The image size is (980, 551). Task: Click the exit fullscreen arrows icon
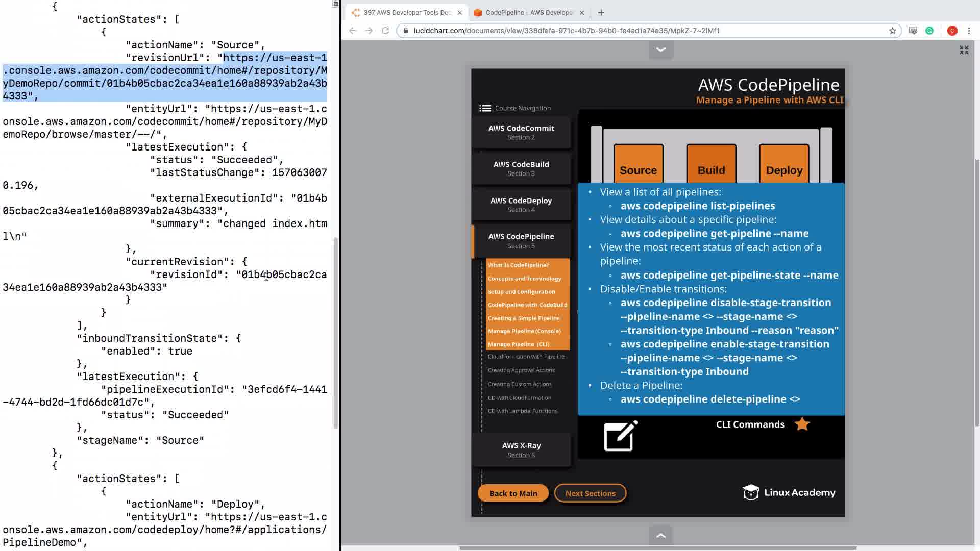pyautogui.click(x=964, y=50)
